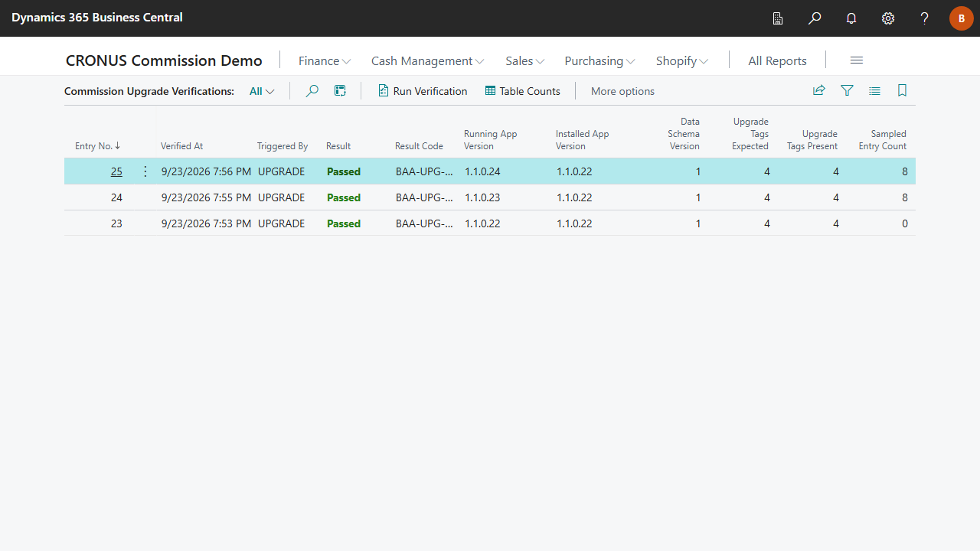The width and height of the screenshot is (980, 551).
Task: Click the Dynamics 365 Business Central title
Action: 97,18
